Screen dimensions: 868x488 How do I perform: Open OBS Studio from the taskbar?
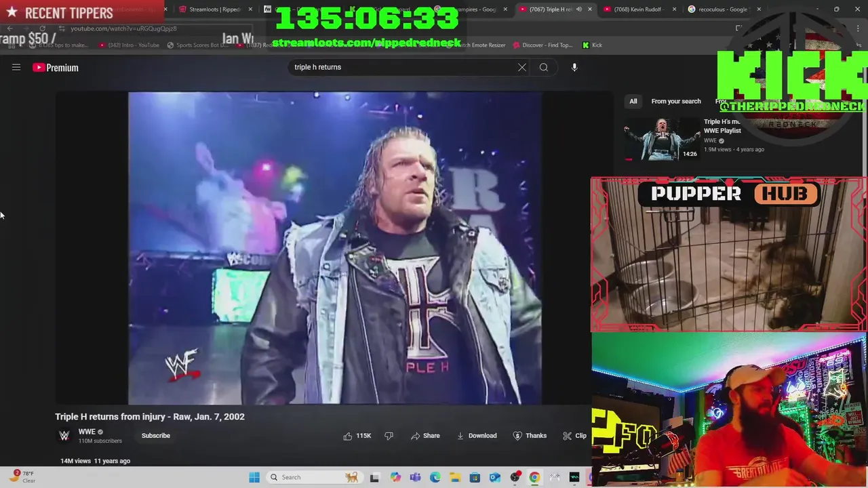pos(515,477)
